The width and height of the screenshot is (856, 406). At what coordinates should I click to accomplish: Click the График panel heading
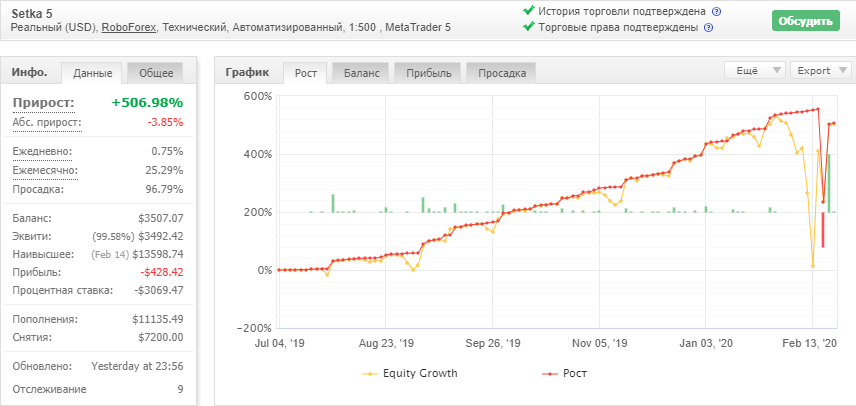(x=247, y=73)
